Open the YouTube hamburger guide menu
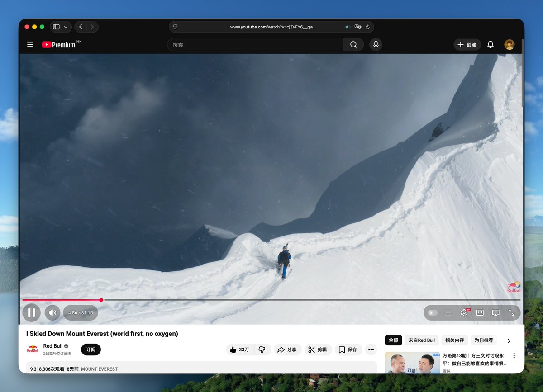The image size is (543, 392). coord(30,45)
